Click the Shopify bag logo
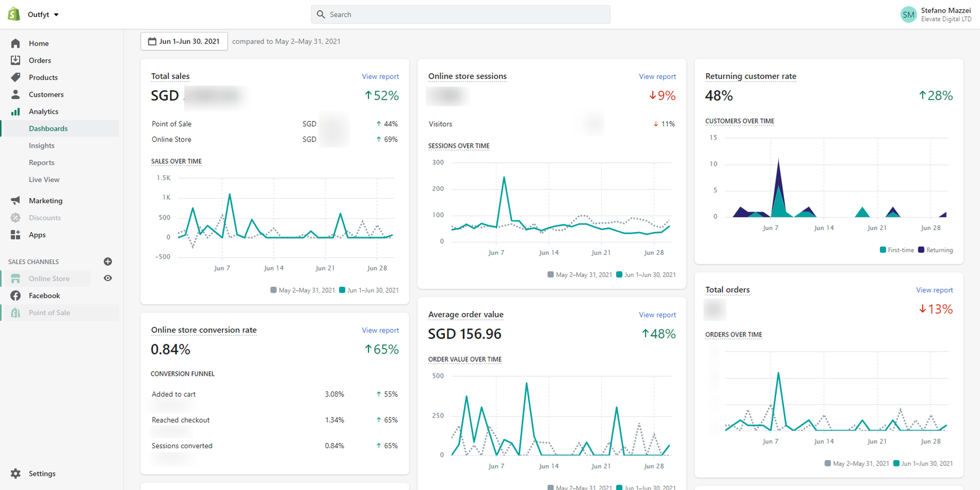The image size is (980, 490). pos(14,14)
